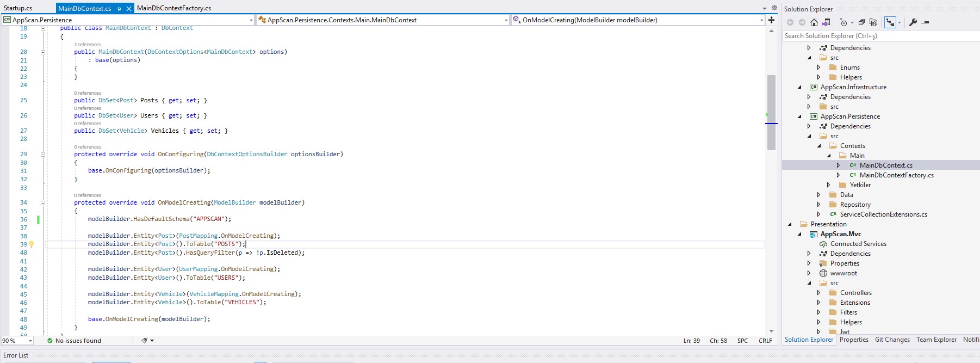Toggle the pin on MainDbContext.cs tab

point(119,9)
